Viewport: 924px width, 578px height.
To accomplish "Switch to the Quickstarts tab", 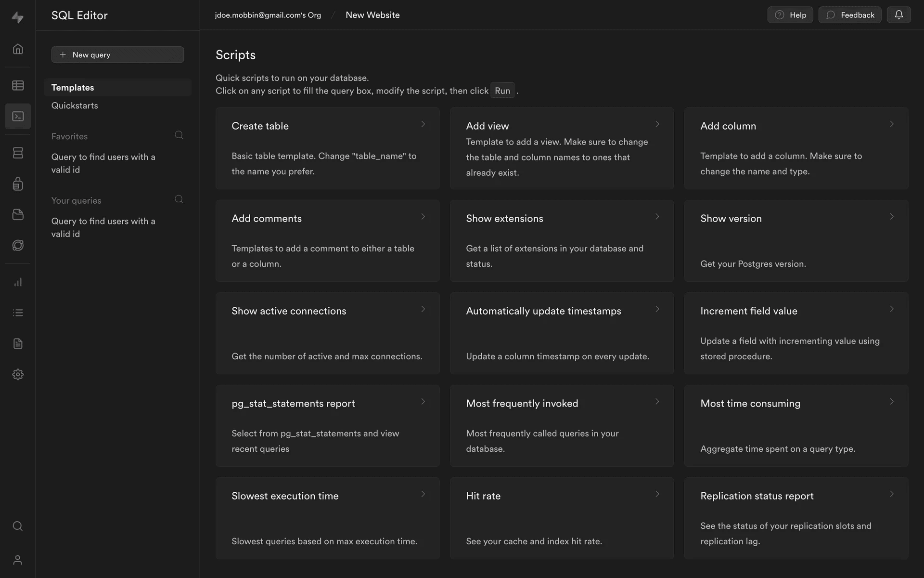I will 75,105.
